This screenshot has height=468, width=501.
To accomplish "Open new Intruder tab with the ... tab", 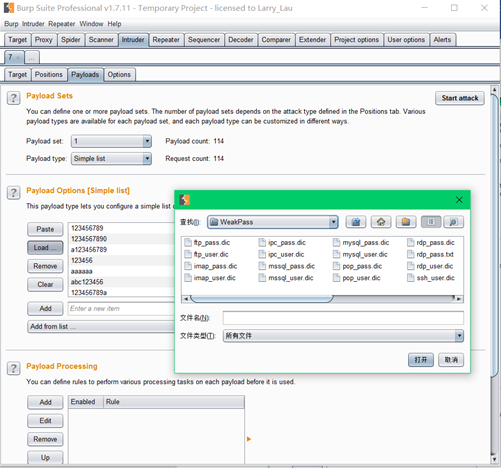I will [32, 57].
